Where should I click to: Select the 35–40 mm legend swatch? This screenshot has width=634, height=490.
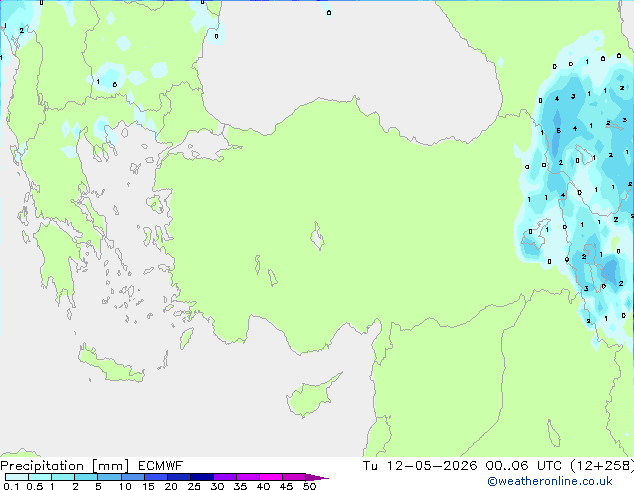(247, 477)
